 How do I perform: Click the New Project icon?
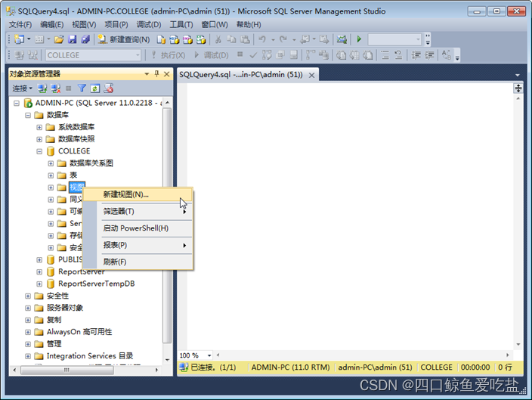tap(19, 40)
